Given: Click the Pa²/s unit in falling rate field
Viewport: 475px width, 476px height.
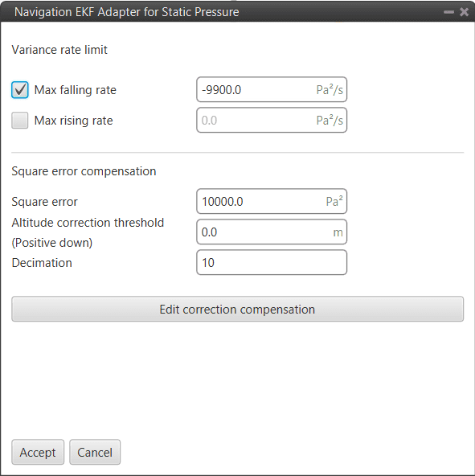Looking at the screenshot, I should [330, 90].
